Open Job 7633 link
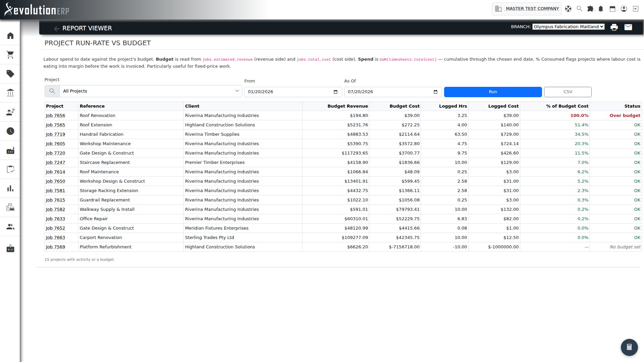The image size is (644, 362). pyautogui.click(x=55, y=219)
